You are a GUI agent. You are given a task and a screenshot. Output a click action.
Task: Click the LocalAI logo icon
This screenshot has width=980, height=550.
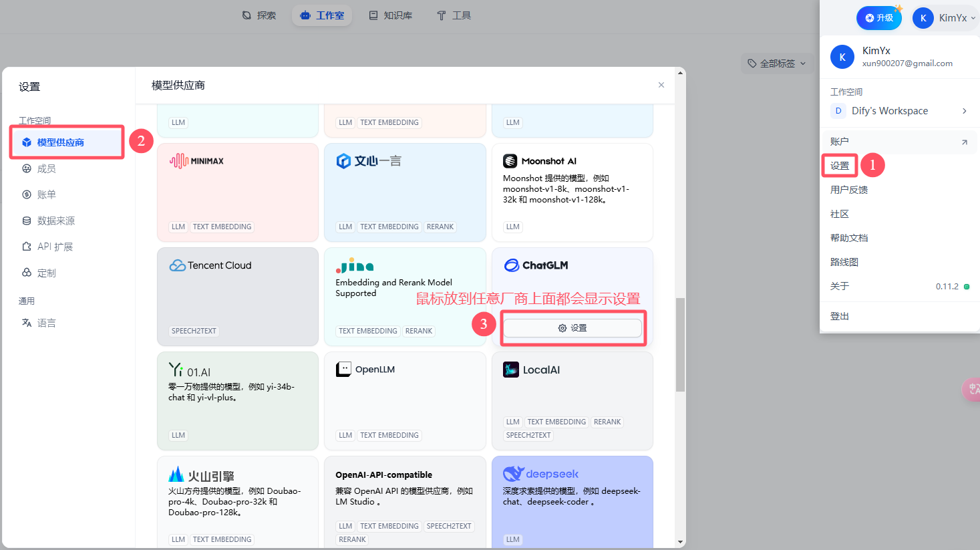click(511, 370)
